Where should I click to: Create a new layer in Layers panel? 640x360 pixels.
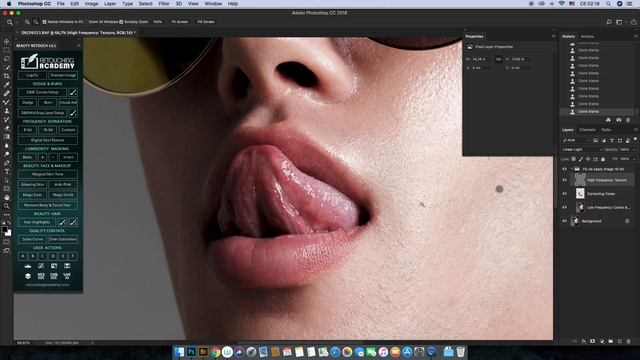coord(620,341)
